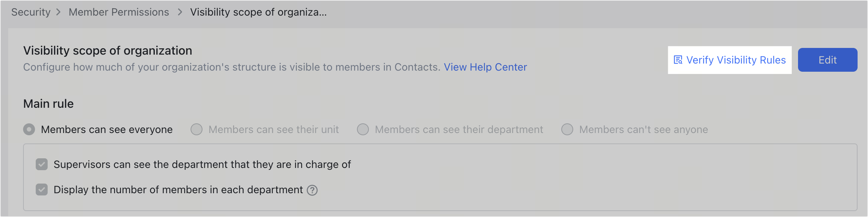
Task: Click the chevron after Security breadcrumb
Action: click(59, 12)
